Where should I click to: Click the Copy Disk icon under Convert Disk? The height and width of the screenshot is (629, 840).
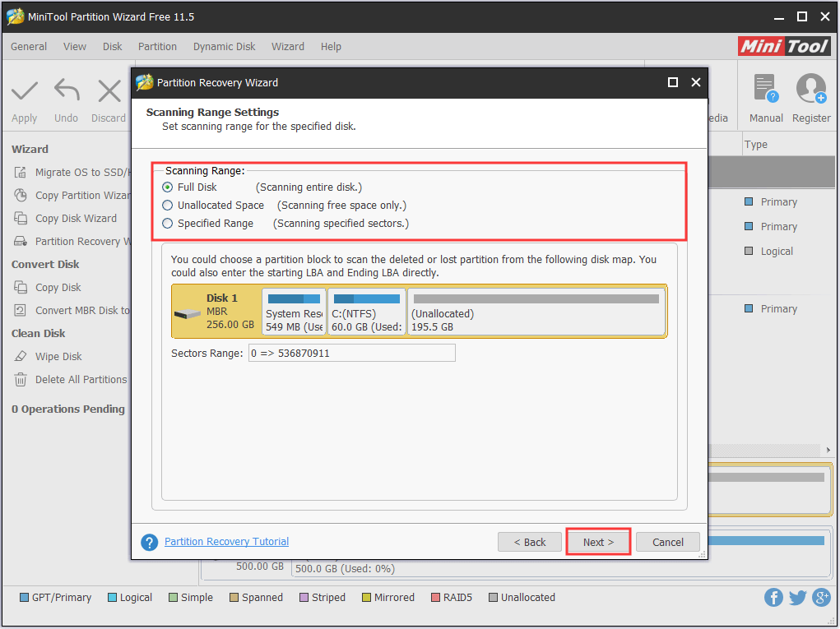[21, 288]
